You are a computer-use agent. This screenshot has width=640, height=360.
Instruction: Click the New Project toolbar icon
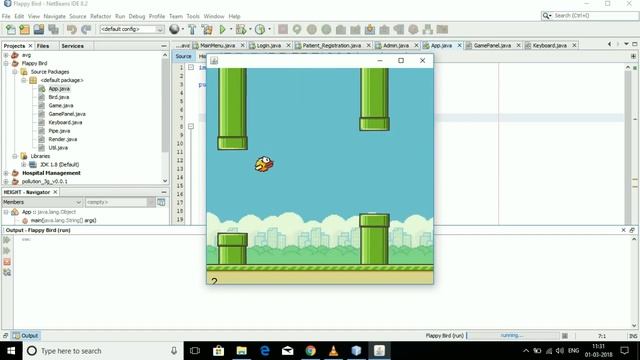click(24, 29)
